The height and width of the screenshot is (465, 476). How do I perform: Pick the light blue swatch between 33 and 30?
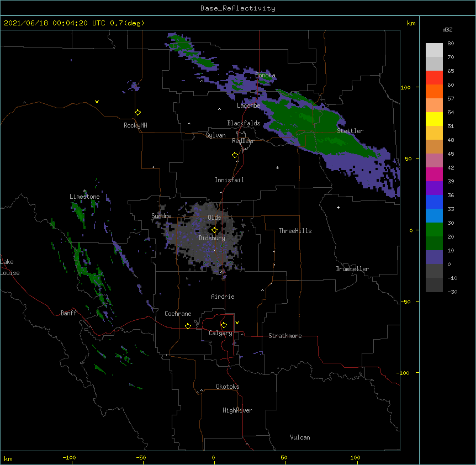point(434,216)
